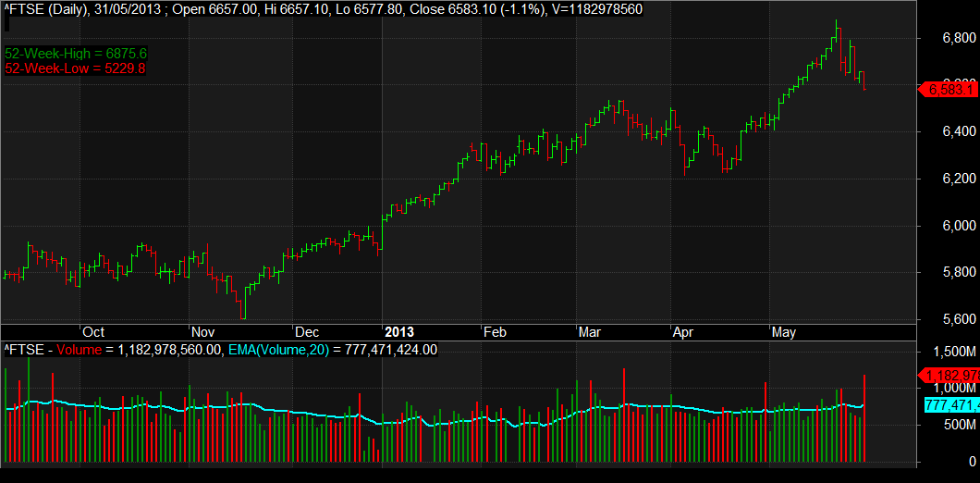
Task: Click the Feb label on date axis
Action: click(x=495, y=332)
